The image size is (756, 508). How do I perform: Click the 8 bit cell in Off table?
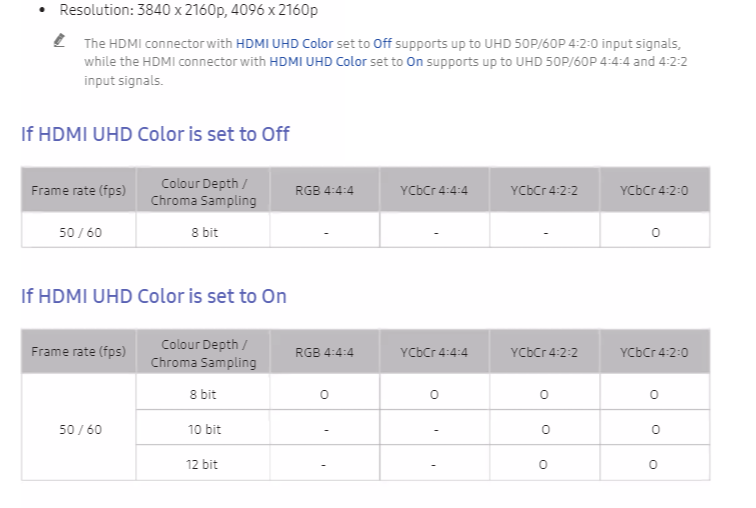pos(203,232)
